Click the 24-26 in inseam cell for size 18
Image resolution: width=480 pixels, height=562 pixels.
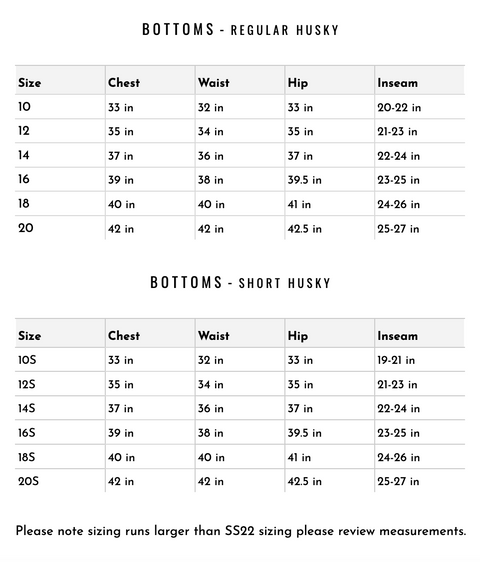pyautogui.click(x=398, y=204)
